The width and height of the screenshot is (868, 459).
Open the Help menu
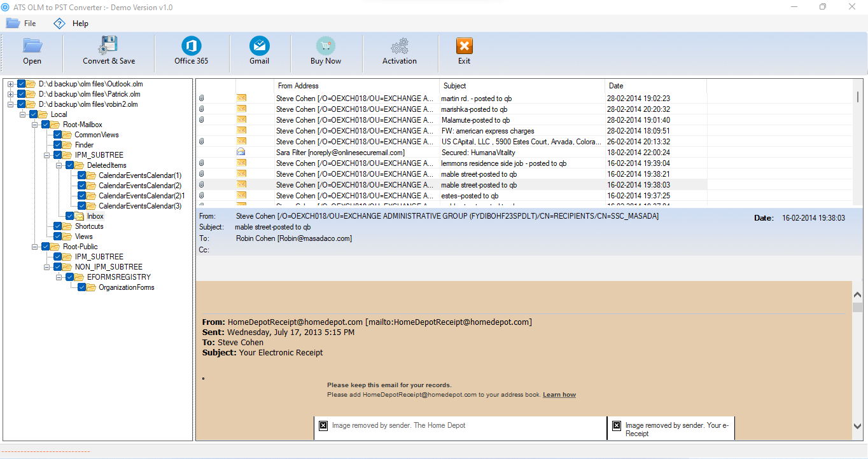pyautogui.click(x=80, y=24)
